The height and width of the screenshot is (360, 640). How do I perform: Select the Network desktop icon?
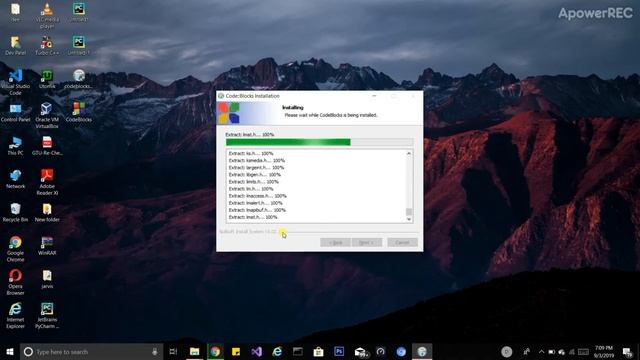16,180
